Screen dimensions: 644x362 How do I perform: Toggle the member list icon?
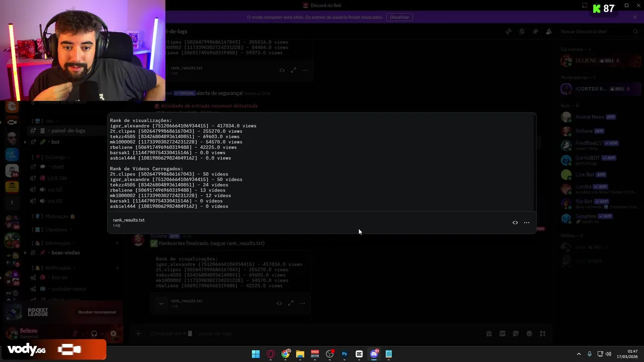tap(549, 32)
